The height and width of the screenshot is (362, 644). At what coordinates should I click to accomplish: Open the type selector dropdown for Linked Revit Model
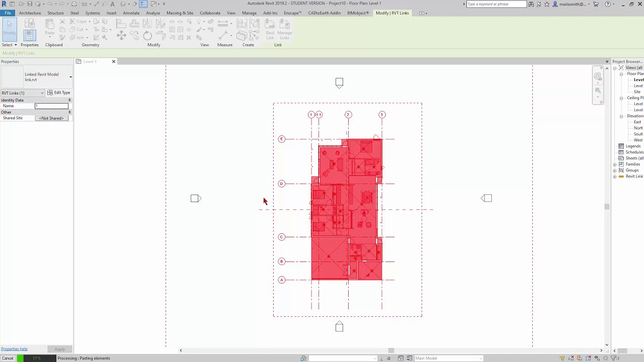pyautogui.click(x=70, y=77)
